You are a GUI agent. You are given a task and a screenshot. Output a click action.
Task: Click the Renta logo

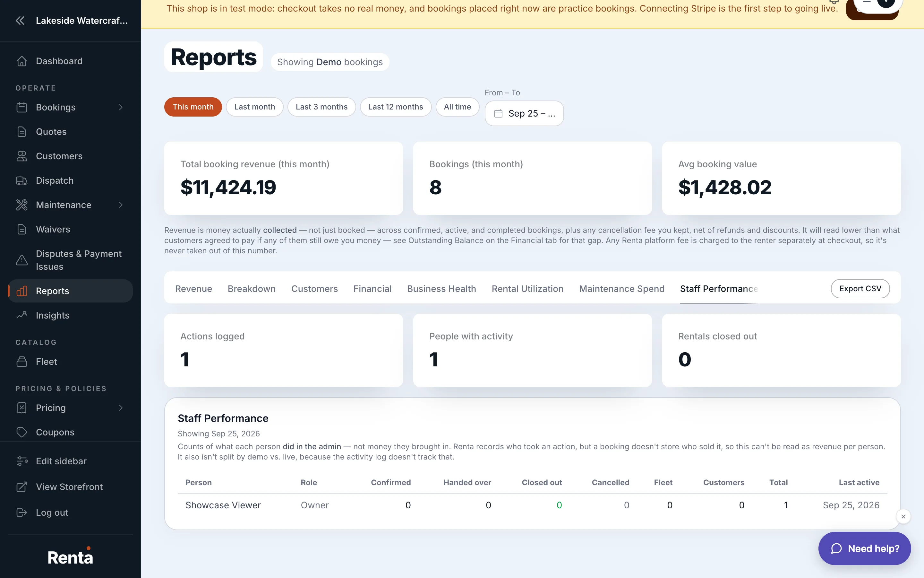(x=70, y=556)
